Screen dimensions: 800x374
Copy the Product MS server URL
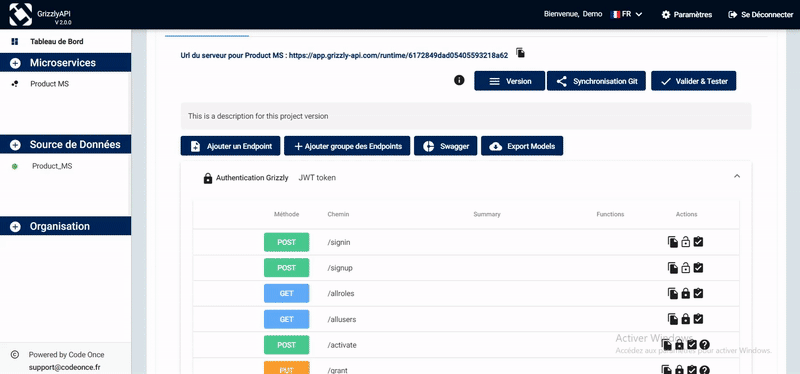(520, 53)
